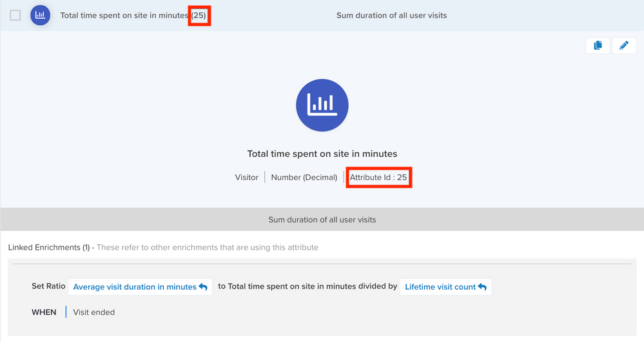Click the Linked Enrichments (1) heading

[49, 247]
